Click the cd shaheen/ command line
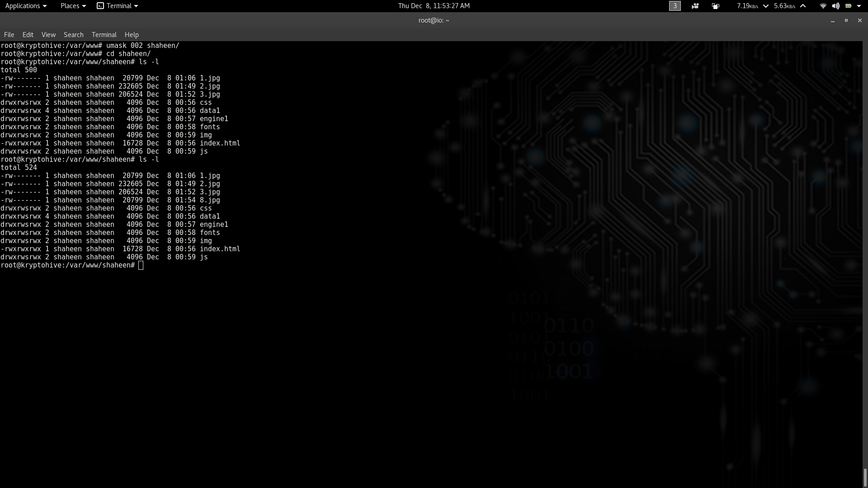 point(75,54)
